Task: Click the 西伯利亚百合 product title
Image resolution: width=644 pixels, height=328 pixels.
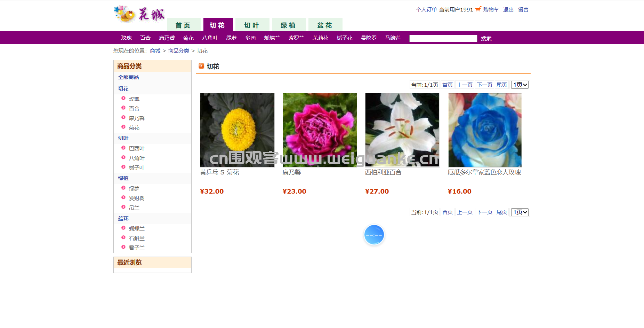Action: (x=383, y=172)
